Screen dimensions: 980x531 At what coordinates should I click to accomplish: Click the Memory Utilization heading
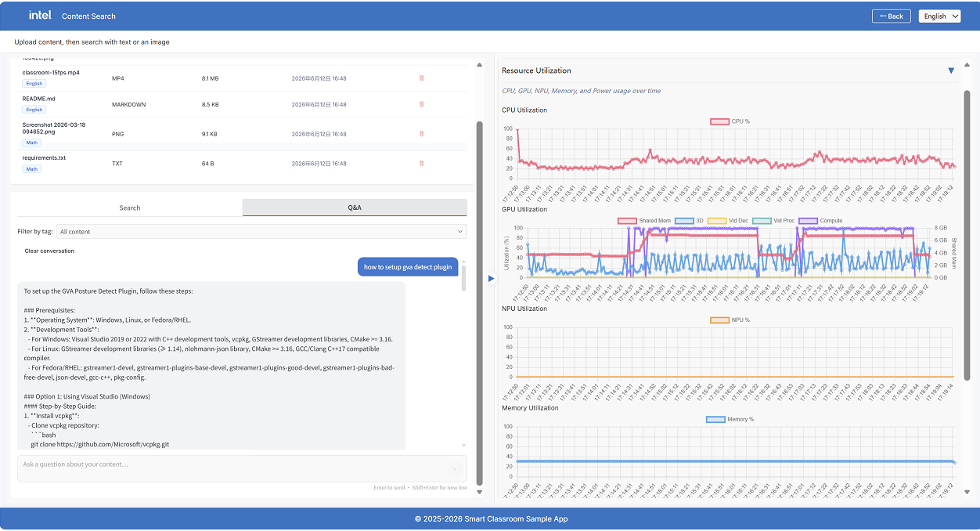(530, 408)
